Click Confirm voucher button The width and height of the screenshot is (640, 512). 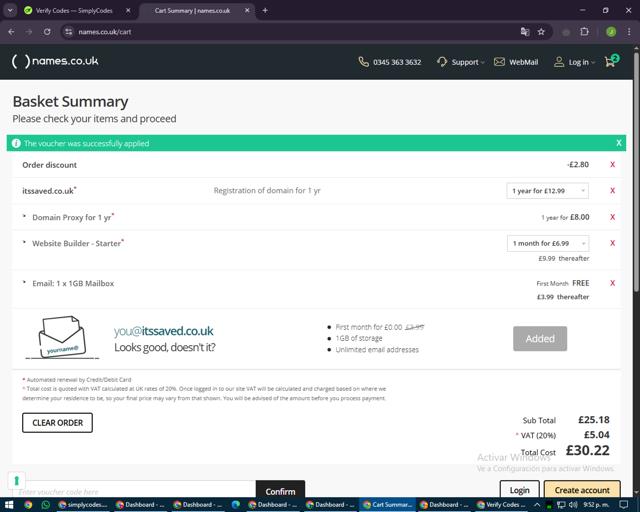tap(280, 490)
